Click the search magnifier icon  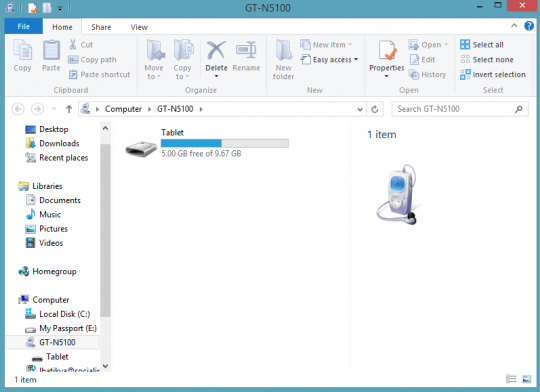point(519,109)
